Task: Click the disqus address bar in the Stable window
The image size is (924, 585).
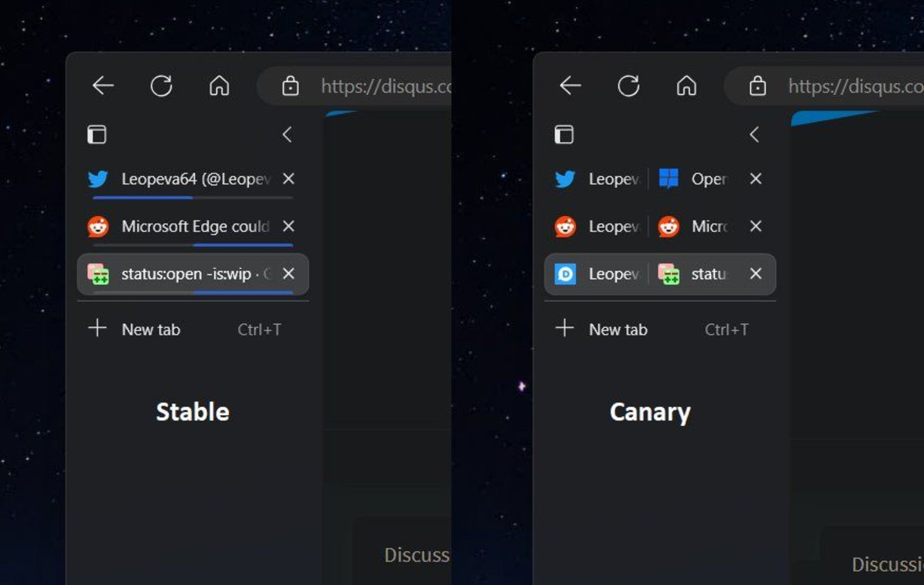Action: [385, 87]
